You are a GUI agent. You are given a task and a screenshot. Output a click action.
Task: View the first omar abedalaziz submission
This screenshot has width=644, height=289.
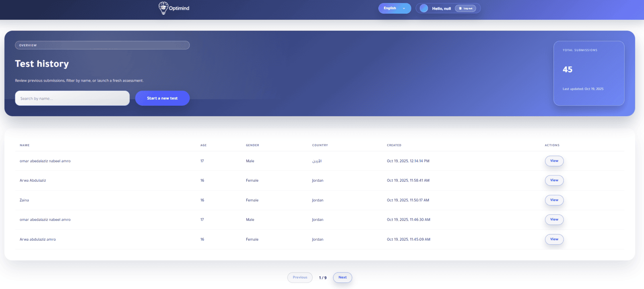pos(554,161)
